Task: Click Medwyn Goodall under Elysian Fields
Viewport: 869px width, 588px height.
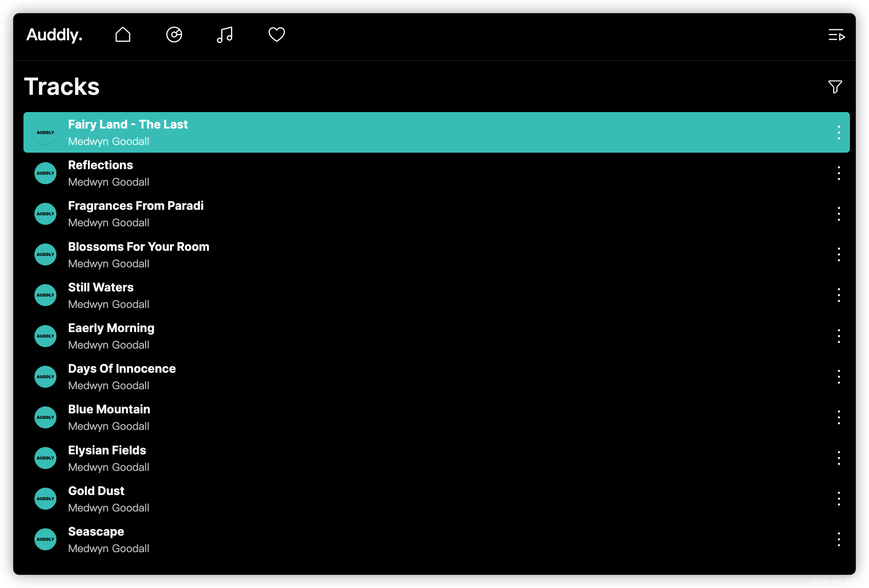Action: (x=109, y=467)
